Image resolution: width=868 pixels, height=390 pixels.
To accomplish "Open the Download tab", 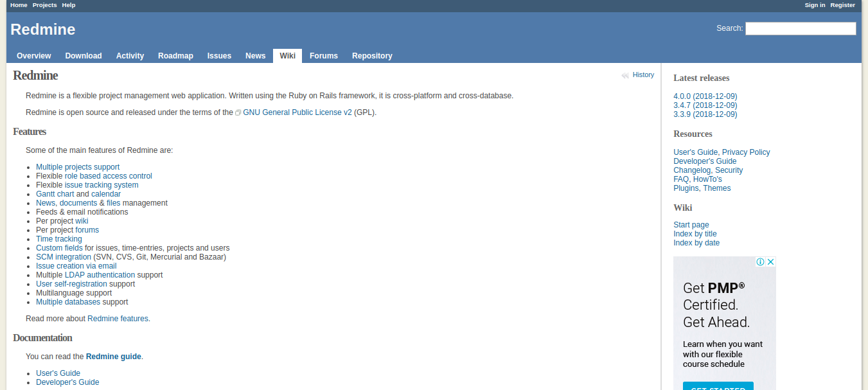I will pos(84,56).
